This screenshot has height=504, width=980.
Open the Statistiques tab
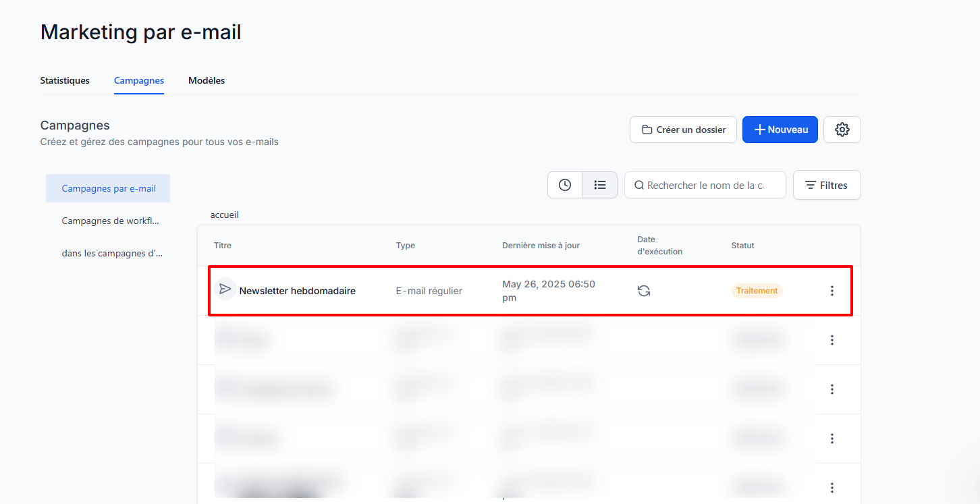(x=65, y=80)
